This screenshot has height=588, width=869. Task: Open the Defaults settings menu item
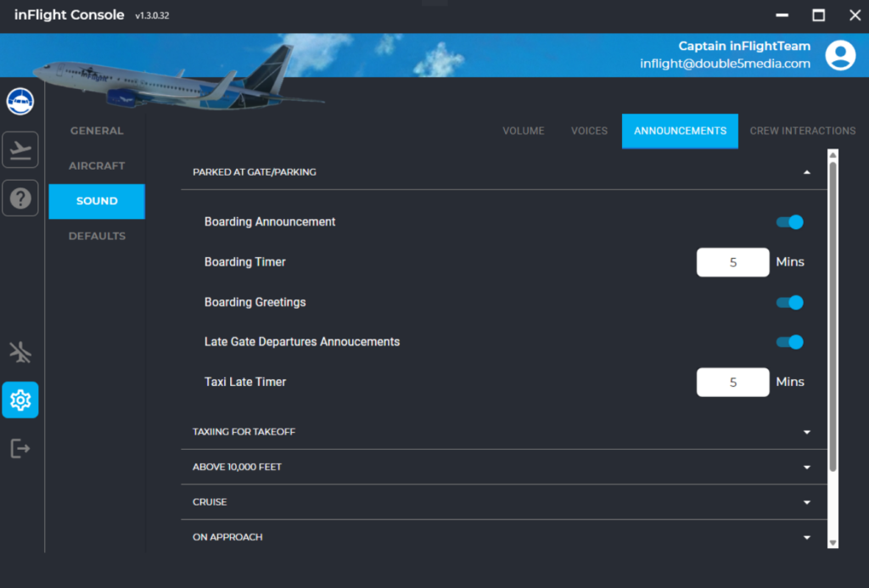(97, 236)
